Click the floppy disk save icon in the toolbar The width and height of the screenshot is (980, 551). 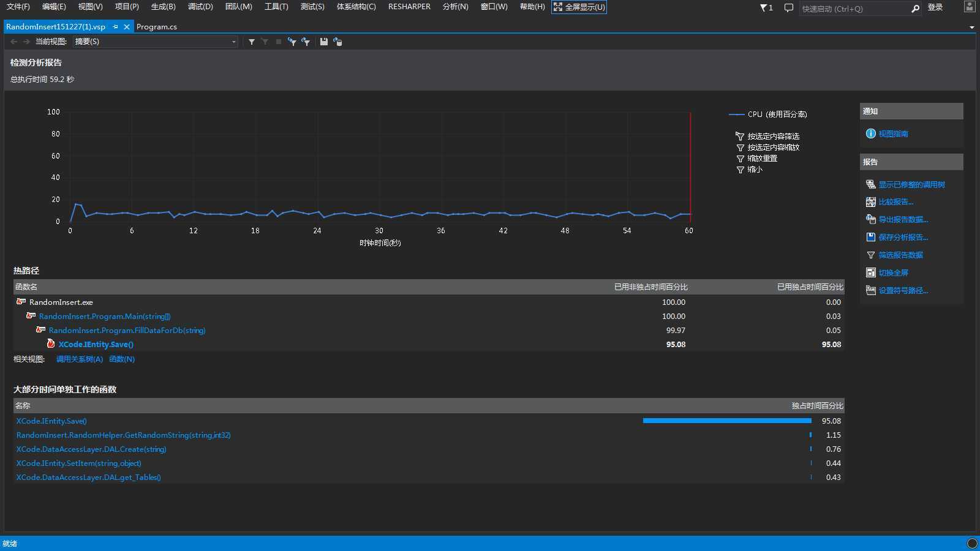pos(323,42)
